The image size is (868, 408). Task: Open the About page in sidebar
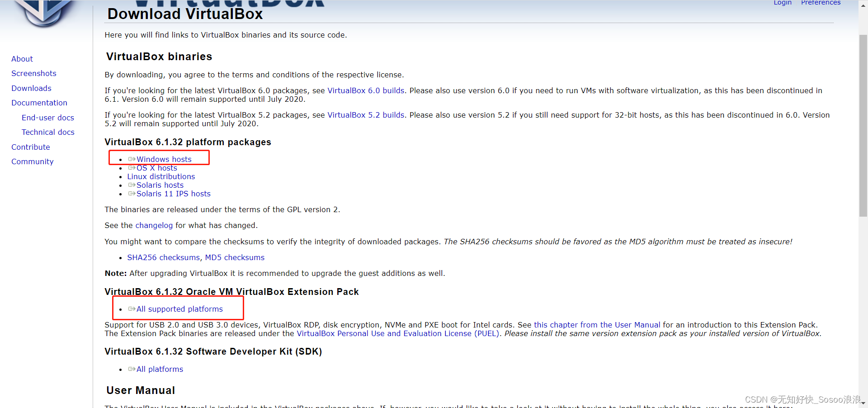coord(22,59)
